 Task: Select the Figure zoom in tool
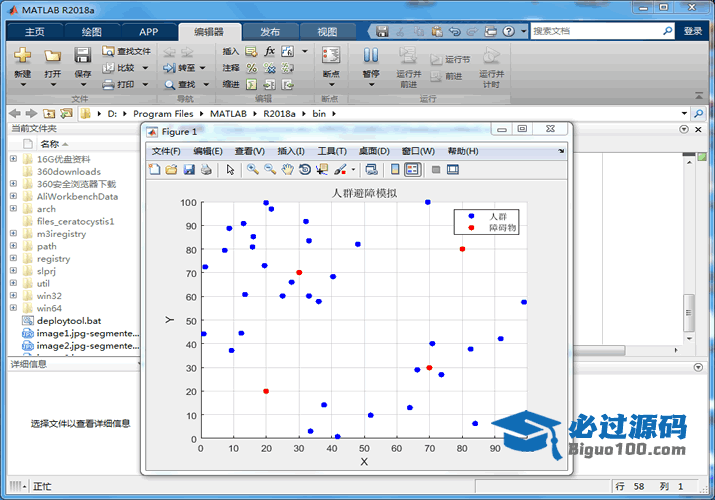pos(253,170)
